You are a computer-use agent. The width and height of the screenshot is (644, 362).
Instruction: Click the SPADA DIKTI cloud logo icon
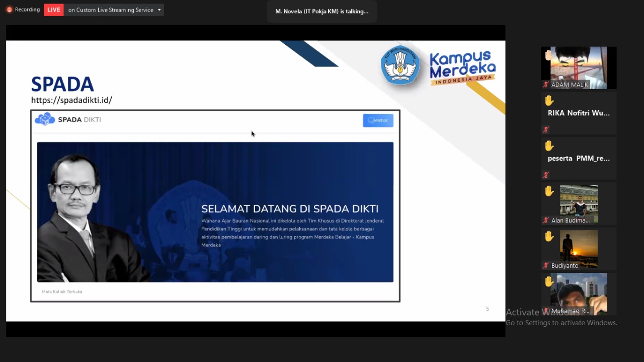pos(45,119)
